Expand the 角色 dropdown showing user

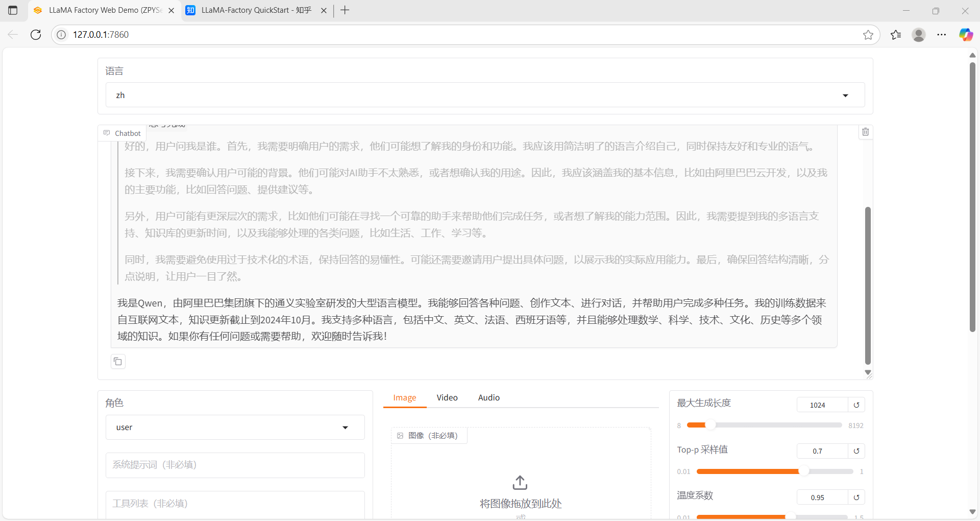pyautogui.click(x=235, y=428)
